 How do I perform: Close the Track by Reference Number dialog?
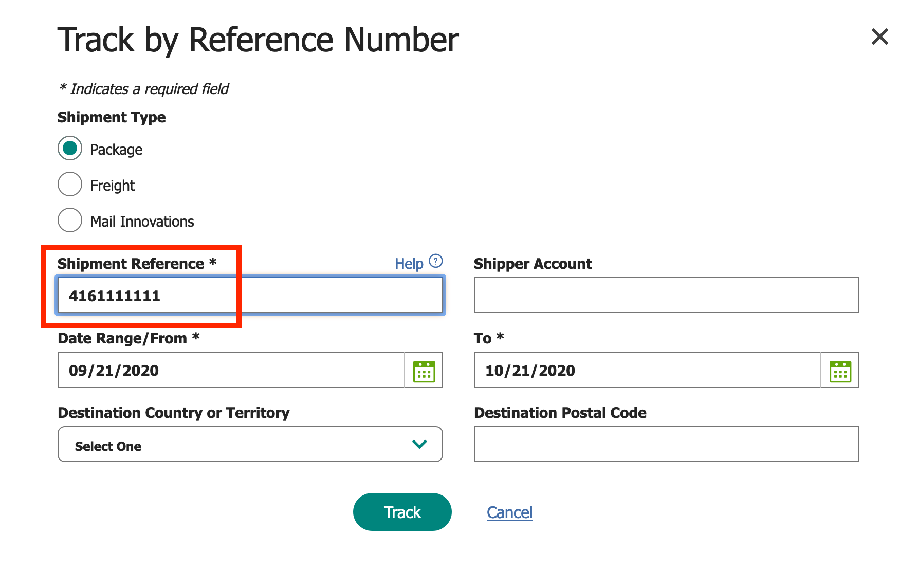point(879,36)
